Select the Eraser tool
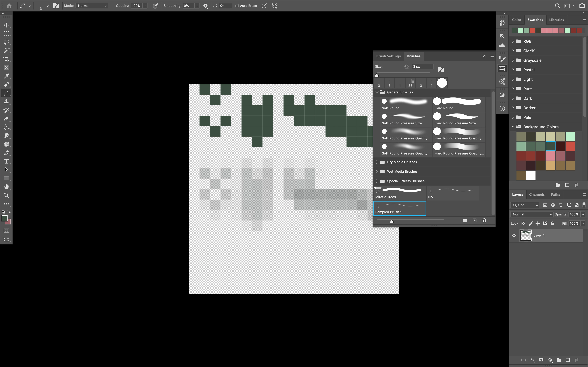588x367 pixels. [7, 119]
